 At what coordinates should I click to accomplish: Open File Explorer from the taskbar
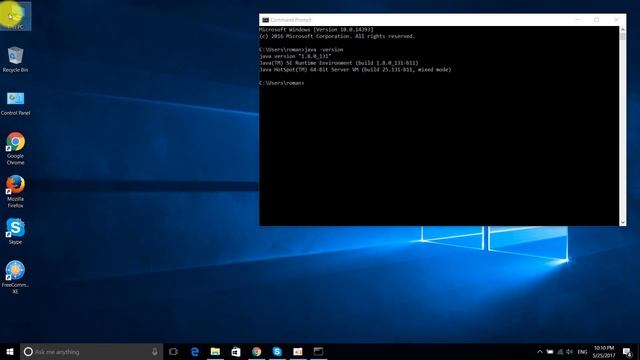click(x=215, y=351)
